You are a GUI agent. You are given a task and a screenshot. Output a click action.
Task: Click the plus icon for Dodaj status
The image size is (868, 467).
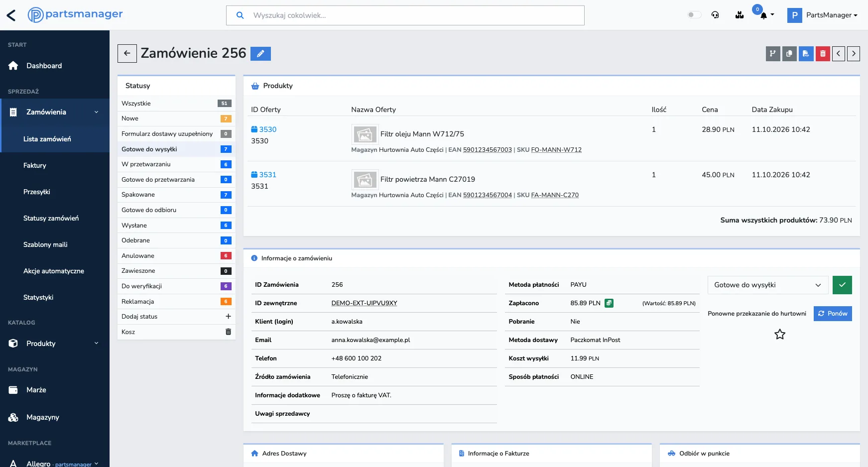click(228, 316)
